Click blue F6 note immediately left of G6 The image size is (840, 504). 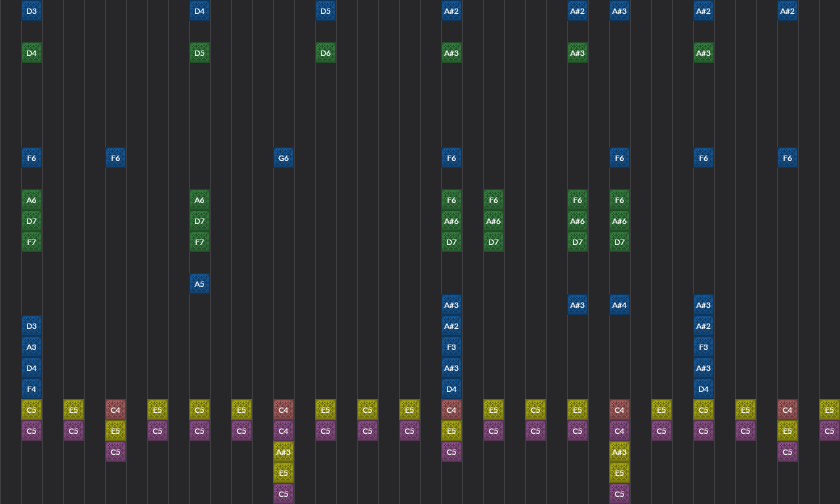(x=115, y=158)
